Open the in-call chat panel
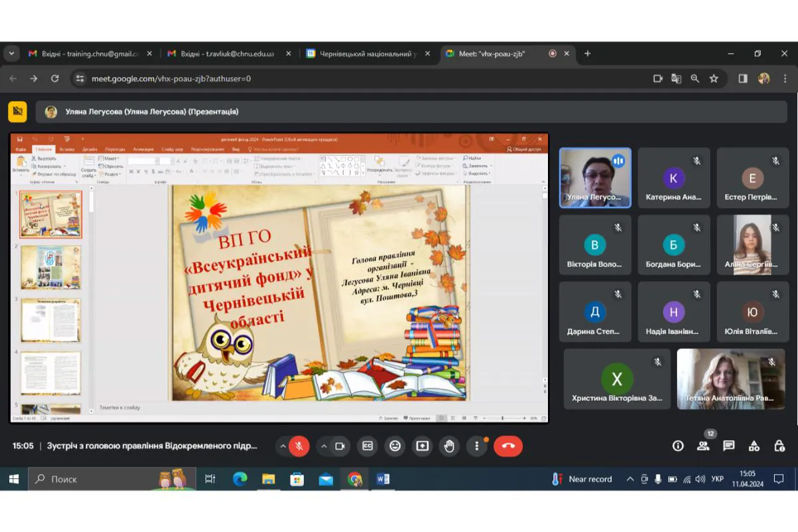This screenshot has width=798, height=532. tap(729, 446)
